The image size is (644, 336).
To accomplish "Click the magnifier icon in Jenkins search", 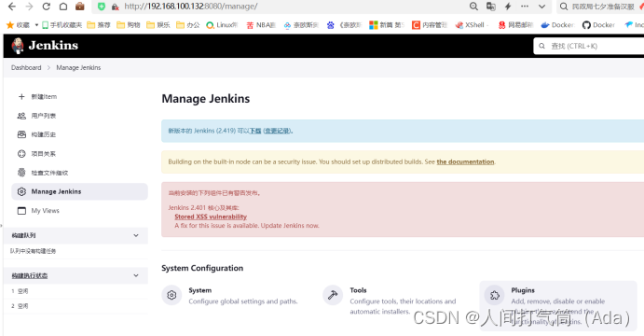I will coord(542,46).
